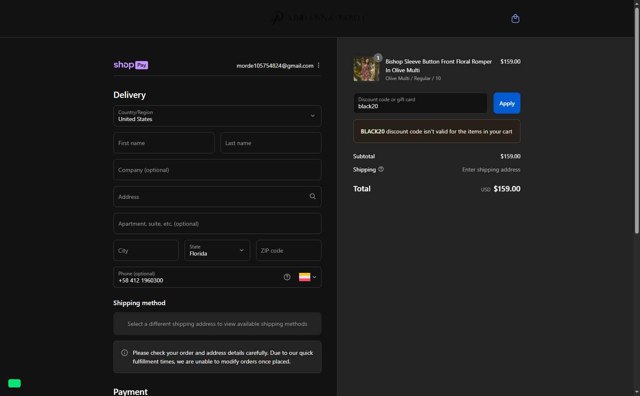This screenshot has height=396, width=640.
Task: Open the green chat widget
Action: [14, 383]
